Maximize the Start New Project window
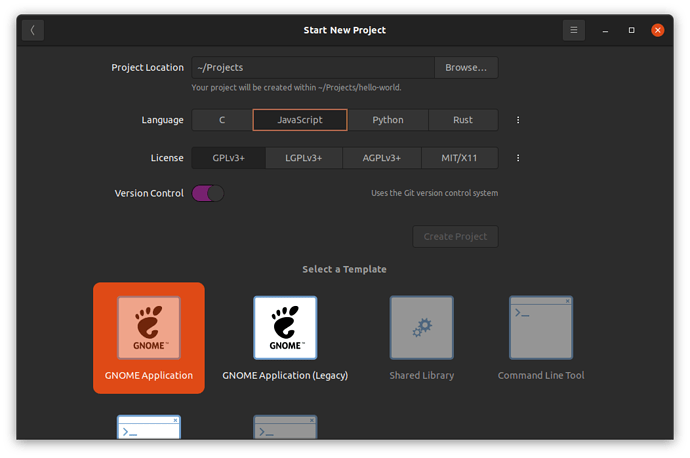 (631, 30)
